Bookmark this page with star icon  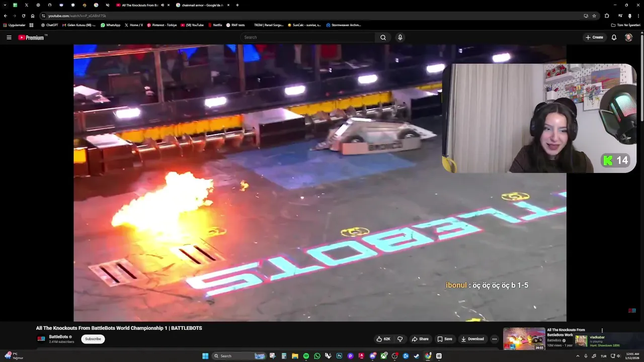pyautogui.click(x=594, y=16)
